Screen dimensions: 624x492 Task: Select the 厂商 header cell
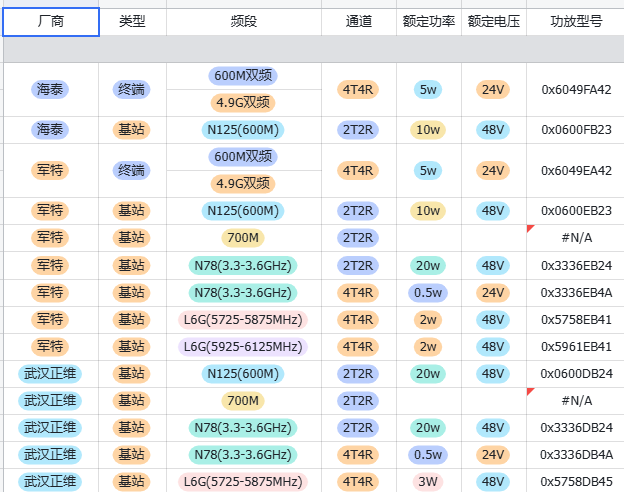pos(50,21)
